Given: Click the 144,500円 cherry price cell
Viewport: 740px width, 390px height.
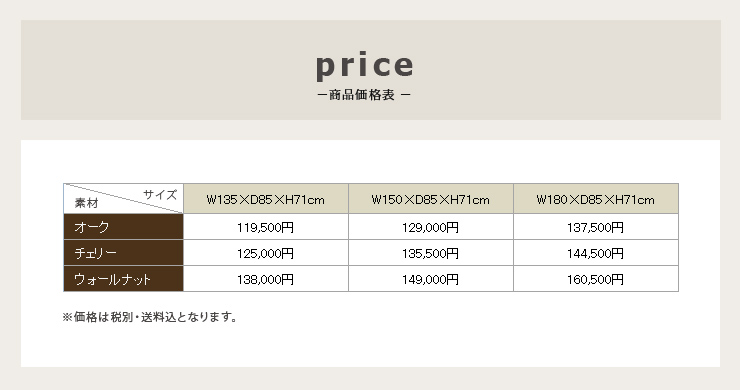Looking at the screenshot, I should coord(596,253).
